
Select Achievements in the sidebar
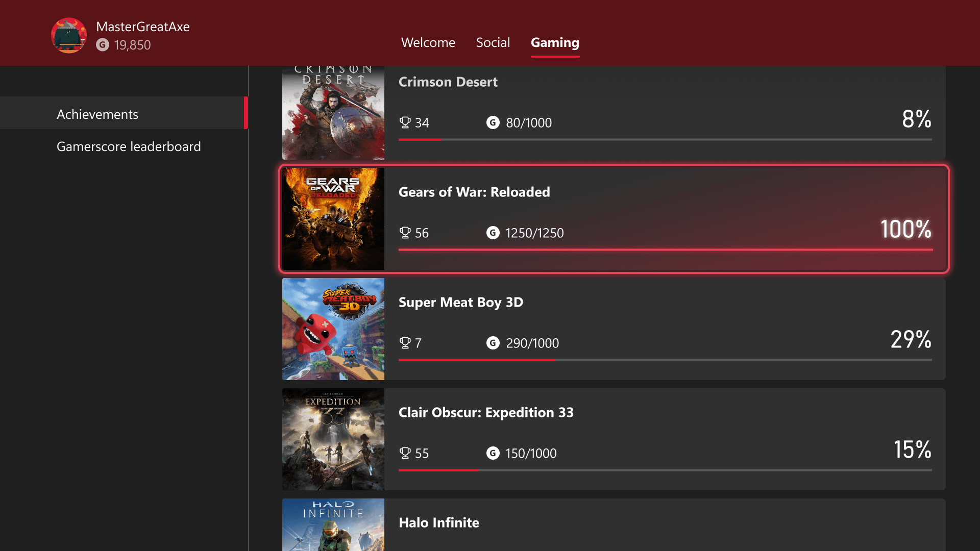click(97, 114)
